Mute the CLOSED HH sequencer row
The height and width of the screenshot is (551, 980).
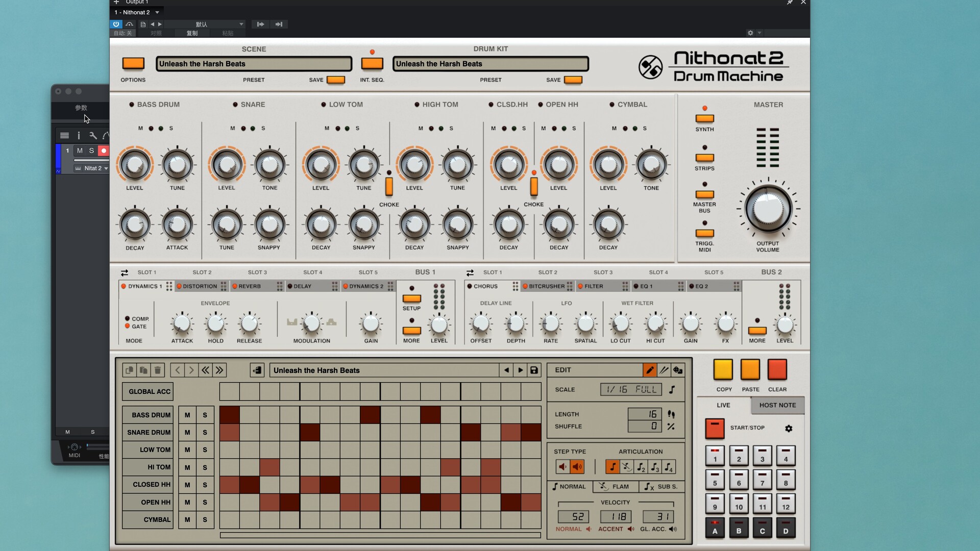click(x=187, y=485)
